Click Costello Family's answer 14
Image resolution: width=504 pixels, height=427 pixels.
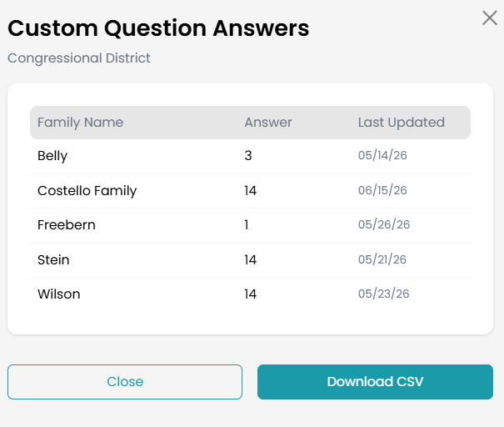(x=250, y=190)
